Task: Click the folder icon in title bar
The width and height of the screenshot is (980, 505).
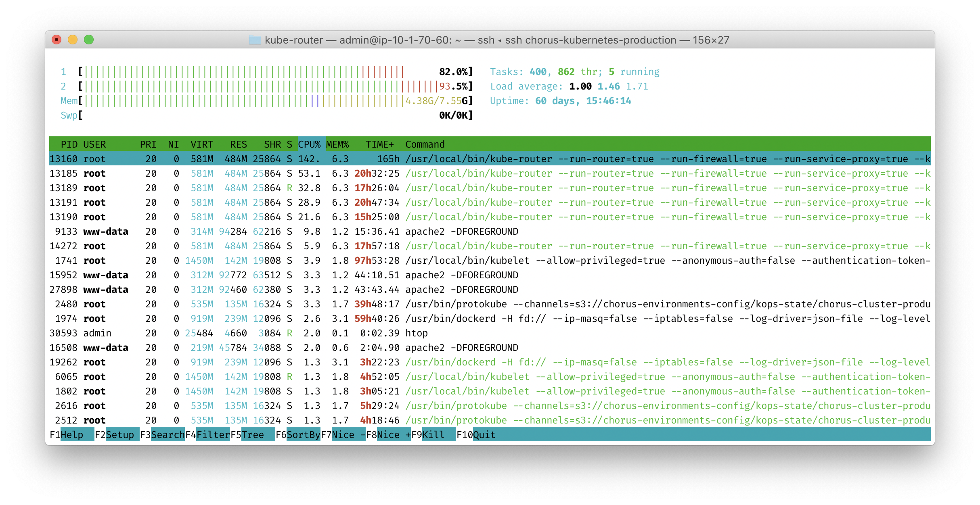Action: pos(255,40)
